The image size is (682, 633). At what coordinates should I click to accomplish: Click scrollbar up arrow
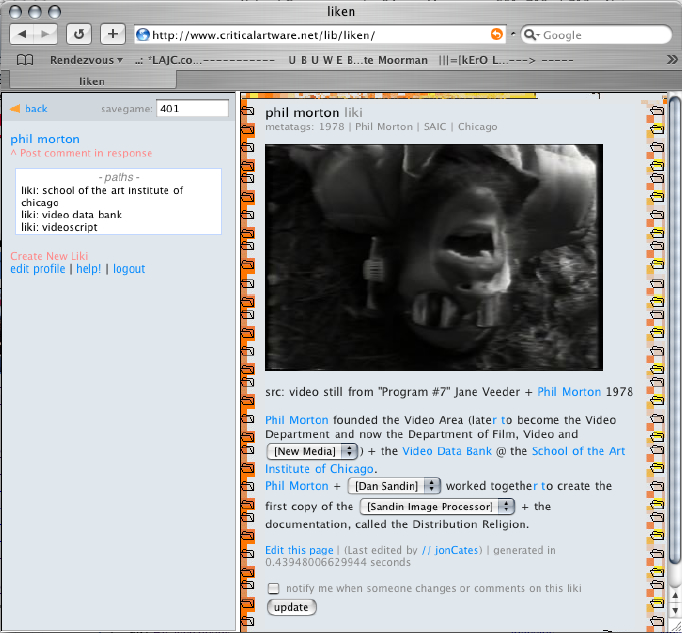[x=675, y=596]
